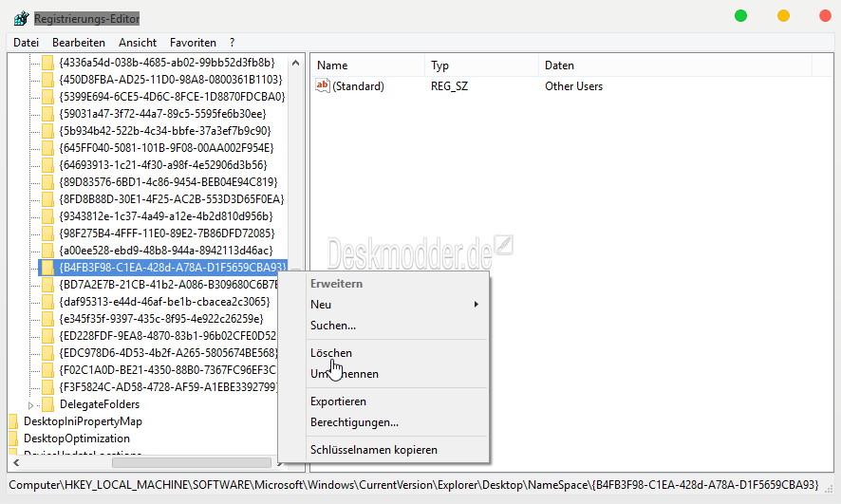Select the DesktopIniPropertyMap key label

(84, 421)
